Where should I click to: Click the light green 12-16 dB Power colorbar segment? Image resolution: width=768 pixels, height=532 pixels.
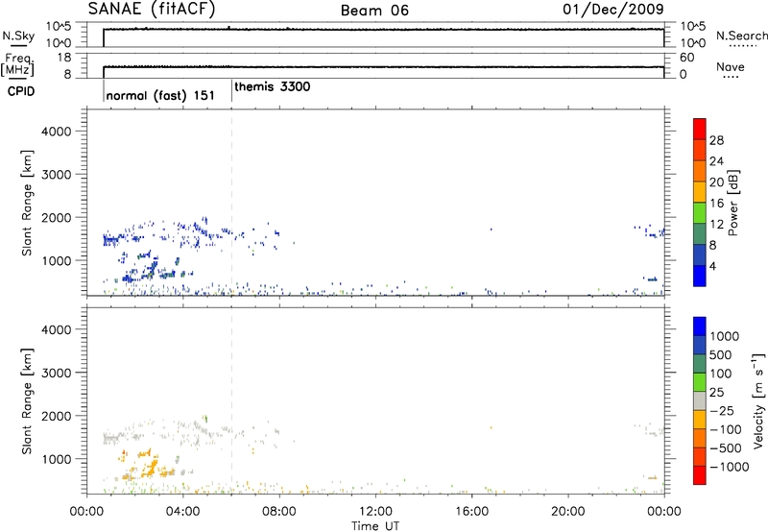pos(700,212)
